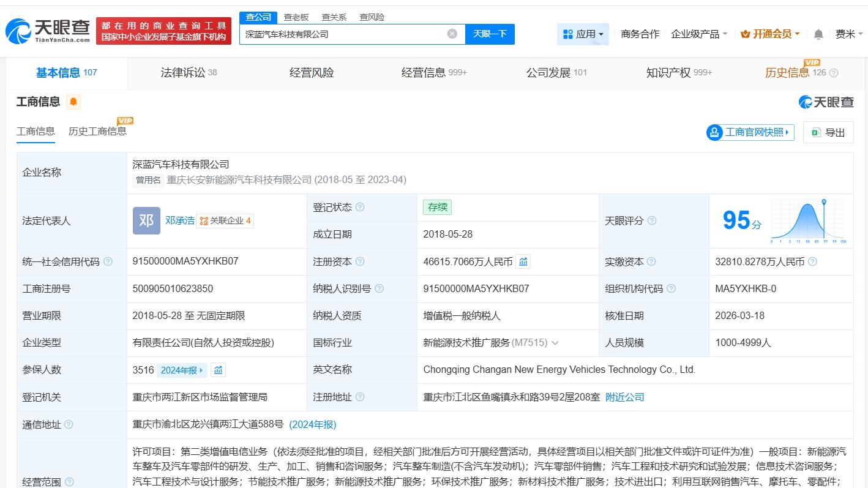Clear the search box via the X icon
The image size is (868, 488).
[452, 34]
